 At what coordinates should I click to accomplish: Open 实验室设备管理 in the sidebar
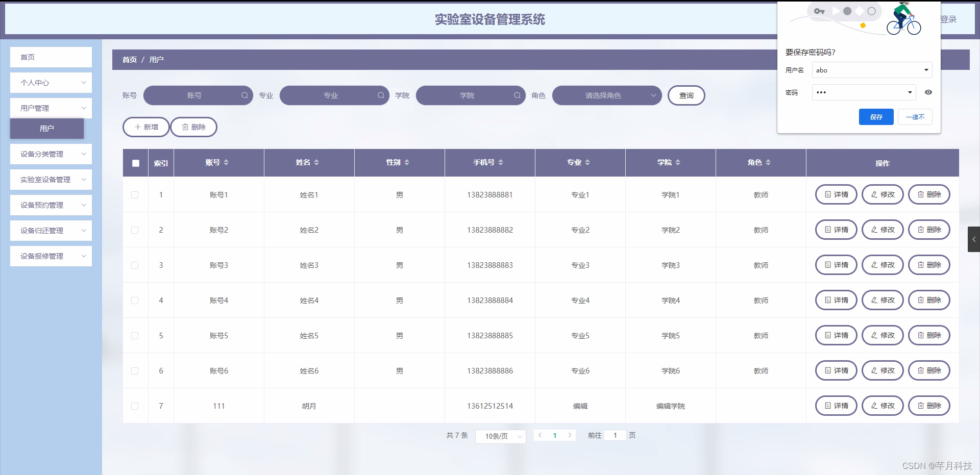[51, 180]
